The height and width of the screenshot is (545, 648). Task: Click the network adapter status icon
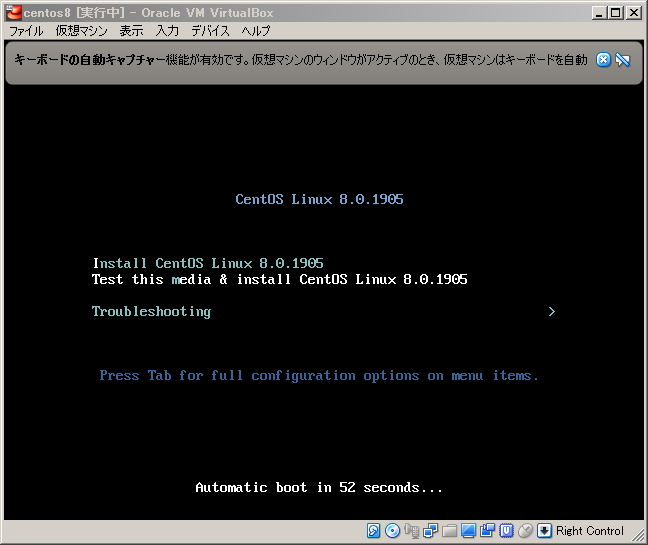(430, 531)
